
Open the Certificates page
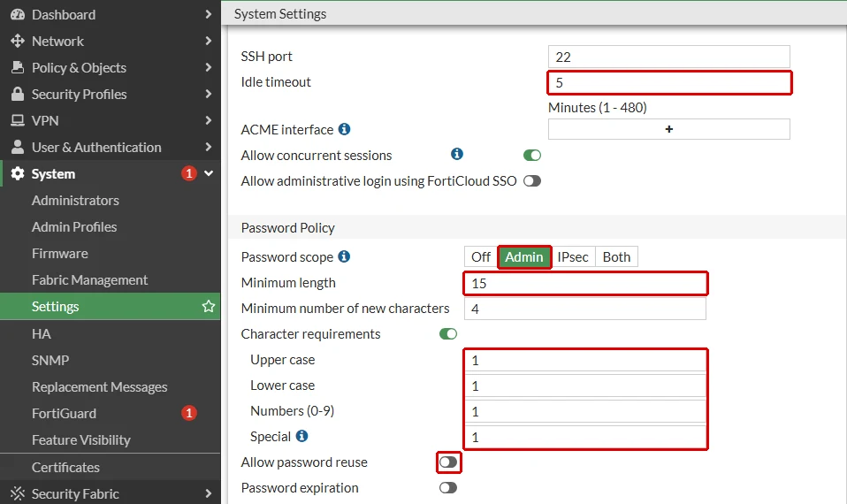coord(65,467)
